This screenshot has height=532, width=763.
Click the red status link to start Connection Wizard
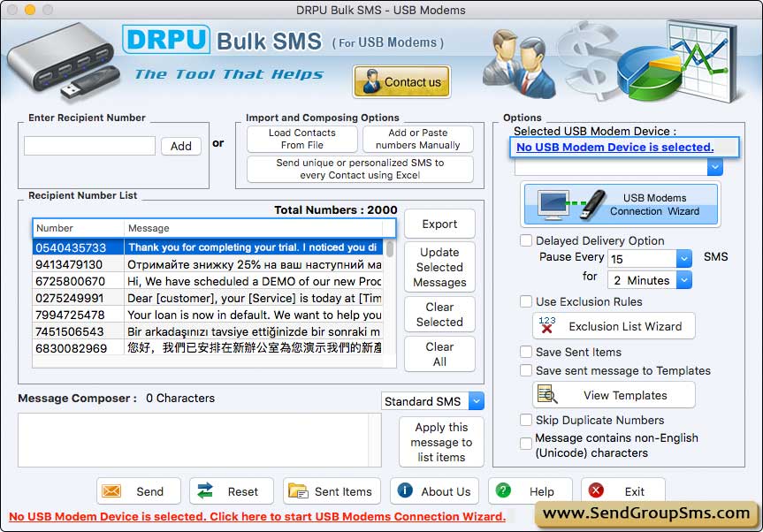(257, 516)
